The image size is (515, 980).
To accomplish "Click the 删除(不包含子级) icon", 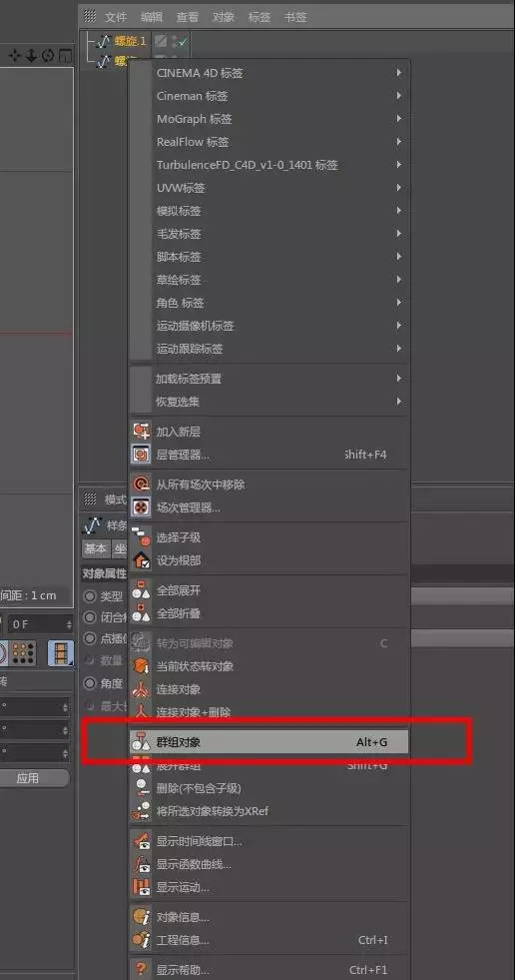I will pos(142,788).
